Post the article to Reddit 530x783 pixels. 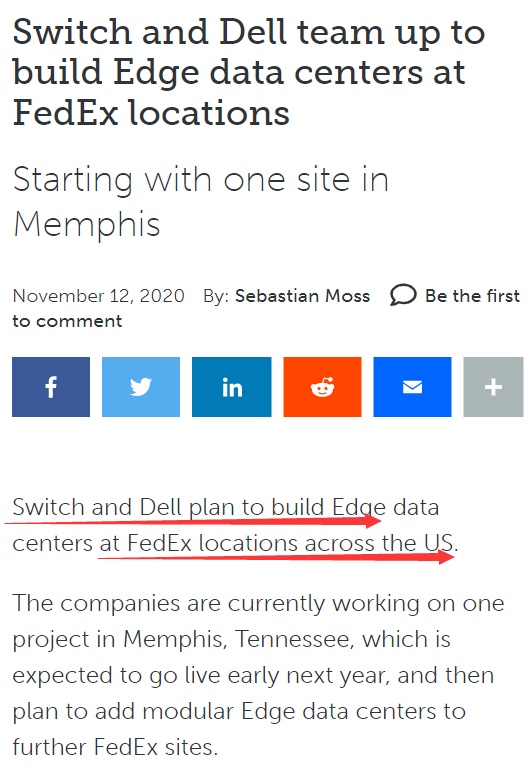(x=322, y=387)
